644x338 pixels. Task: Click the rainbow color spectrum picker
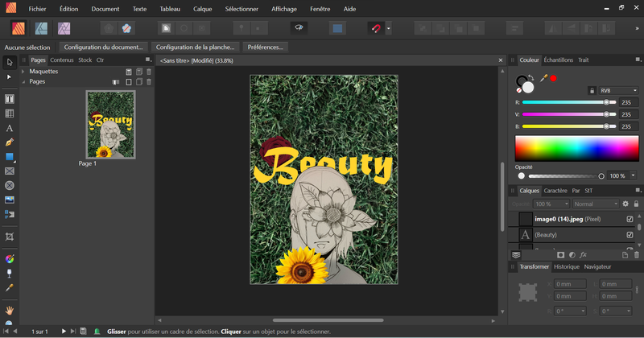click(x=576, y=149)
